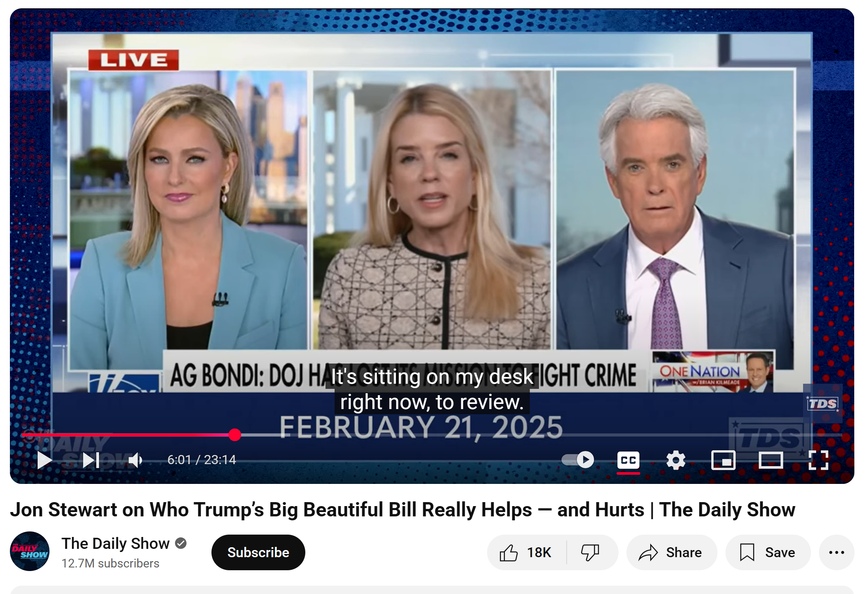Image resolution: width=868 pixels, height=594 pixels.
Task: Enter full screen mode
Action: coord(818,460)
